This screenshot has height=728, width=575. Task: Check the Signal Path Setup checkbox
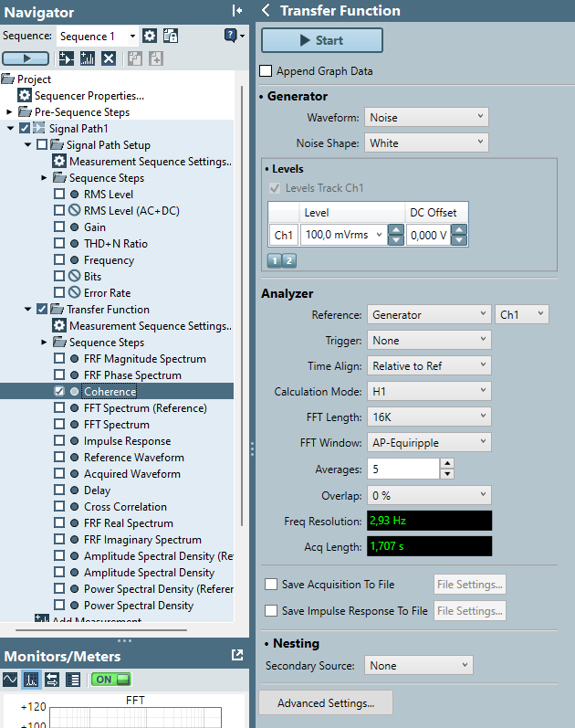tap(42, 145)
